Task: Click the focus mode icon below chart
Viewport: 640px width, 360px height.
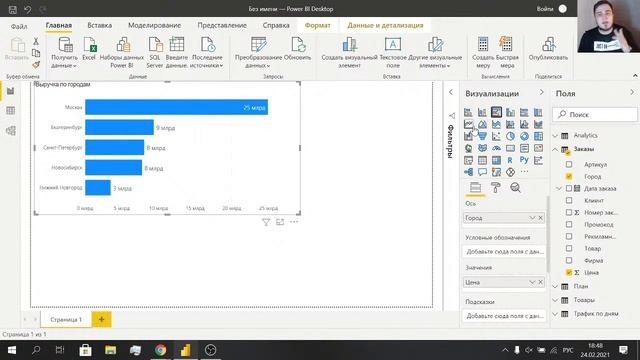Action: (x=280, y=222)
